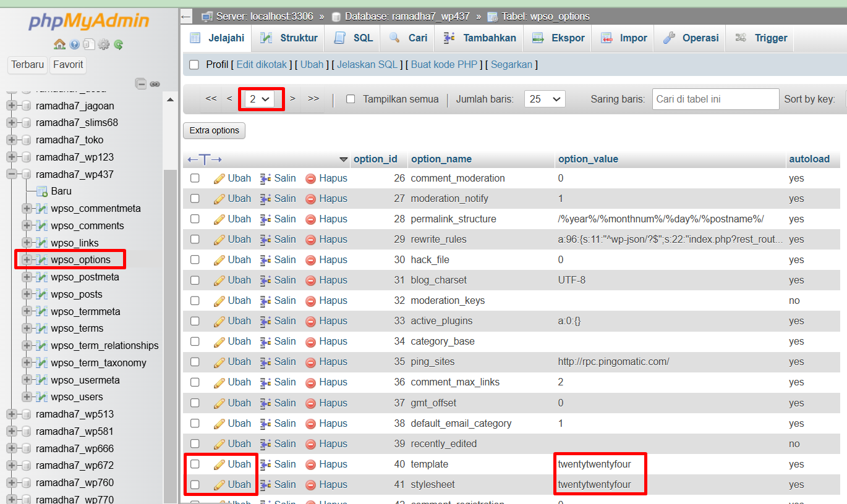Reload navigation panel with green arrow
This screenshot has height=504, width=847.
pos(118,44)
